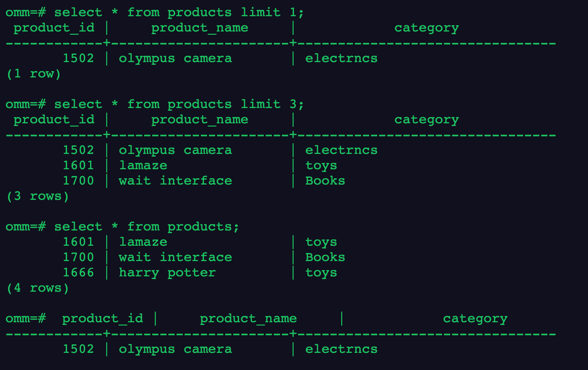The image size is (588, 370).
Task: Click the 'Books' category under the limit 3 query
Action: 325,181
